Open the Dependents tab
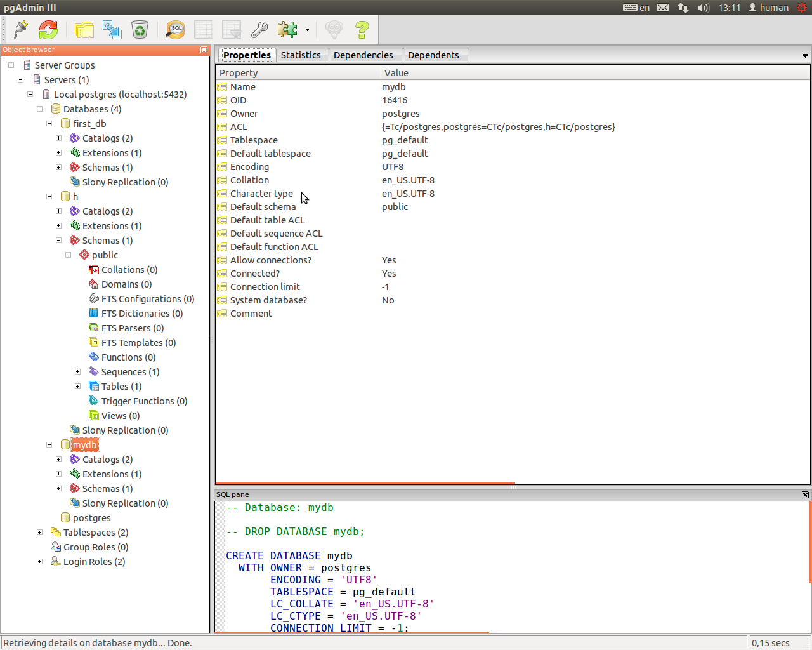The width and height of the screenshot is (812, 650). (433, 55)
